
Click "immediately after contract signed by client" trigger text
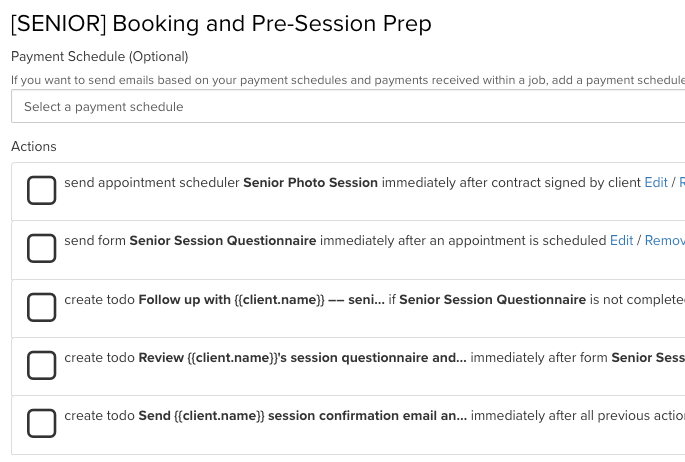coord(511,183)
